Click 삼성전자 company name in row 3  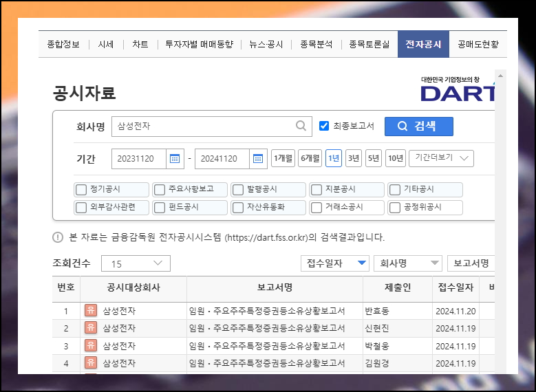tap(119, 346)
